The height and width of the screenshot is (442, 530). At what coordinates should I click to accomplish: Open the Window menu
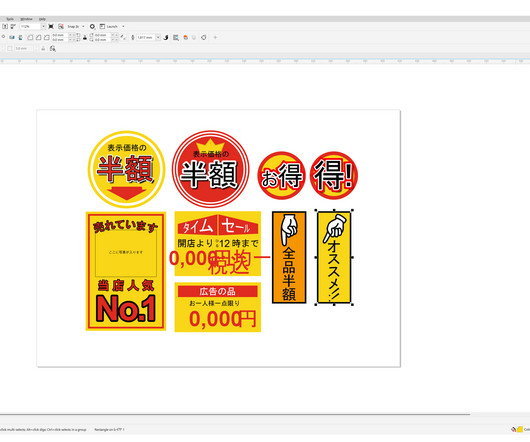pyautogui.click(x=26, y=19)
